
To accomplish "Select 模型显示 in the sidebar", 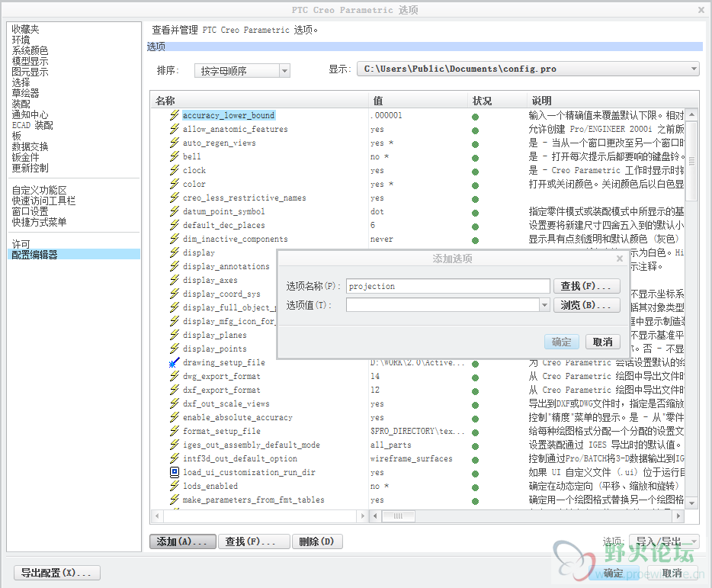I will pos(30,61).
